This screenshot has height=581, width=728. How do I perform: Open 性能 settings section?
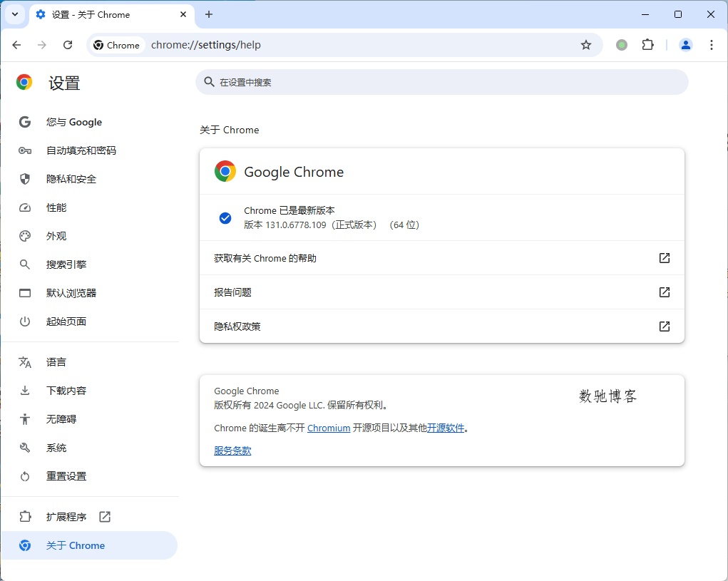click(89, 207)
